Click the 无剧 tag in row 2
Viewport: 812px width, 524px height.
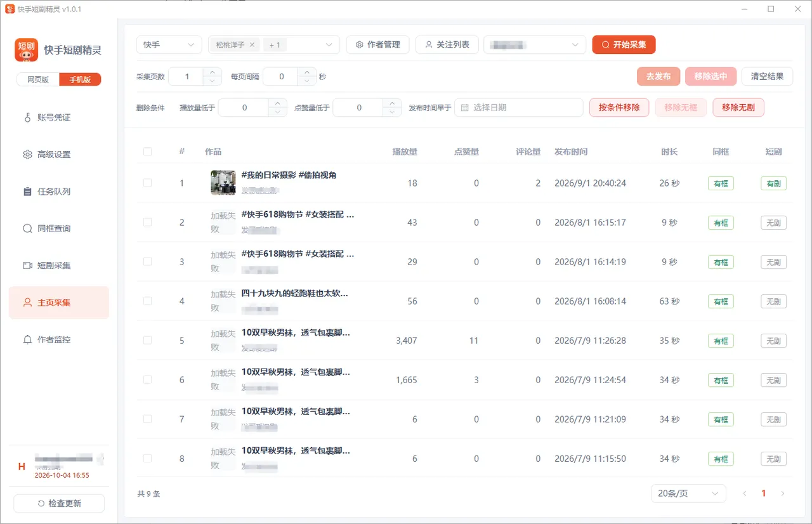[x=773, y=223]
